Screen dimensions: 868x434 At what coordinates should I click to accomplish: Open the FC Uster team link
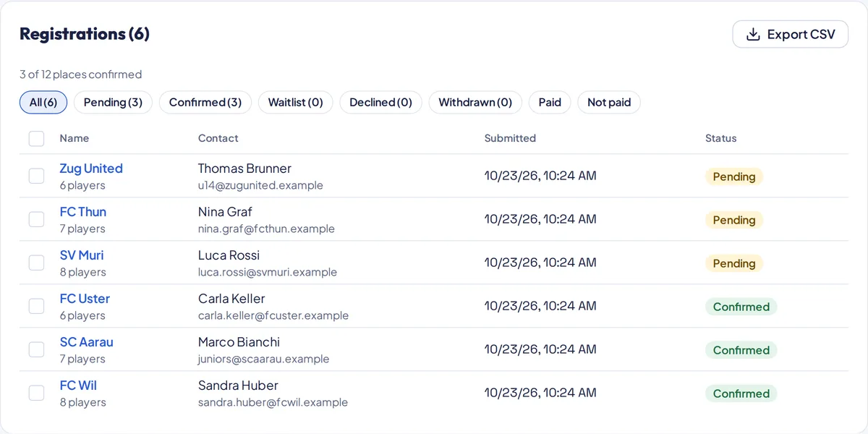(x=85, y=299)
